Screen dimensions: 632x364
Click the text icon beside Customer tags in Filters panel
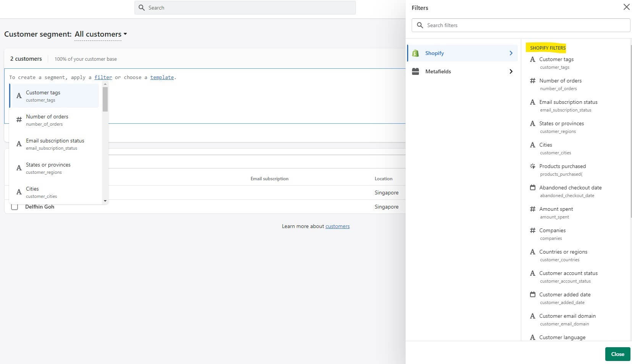tap(533, 59)
